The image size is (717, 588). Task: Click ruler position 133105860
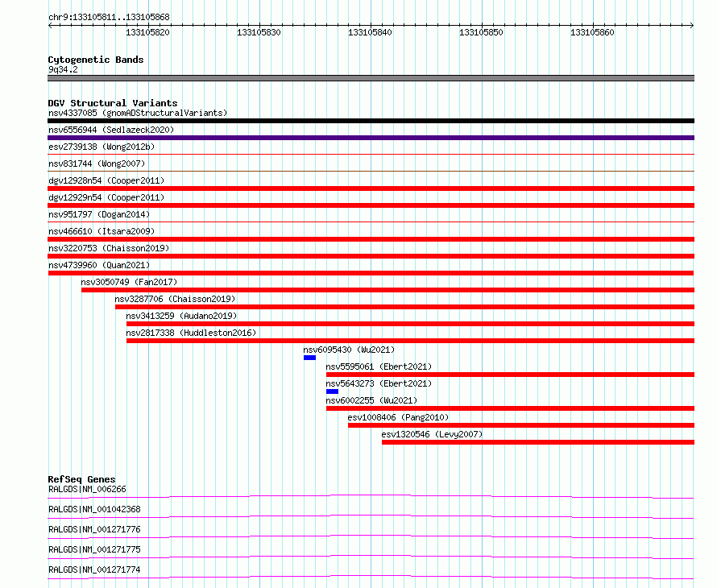pos(592,32)
